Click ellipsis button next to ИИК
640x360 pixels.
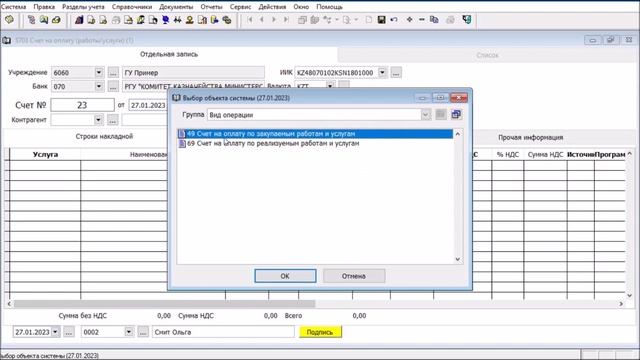396,73
